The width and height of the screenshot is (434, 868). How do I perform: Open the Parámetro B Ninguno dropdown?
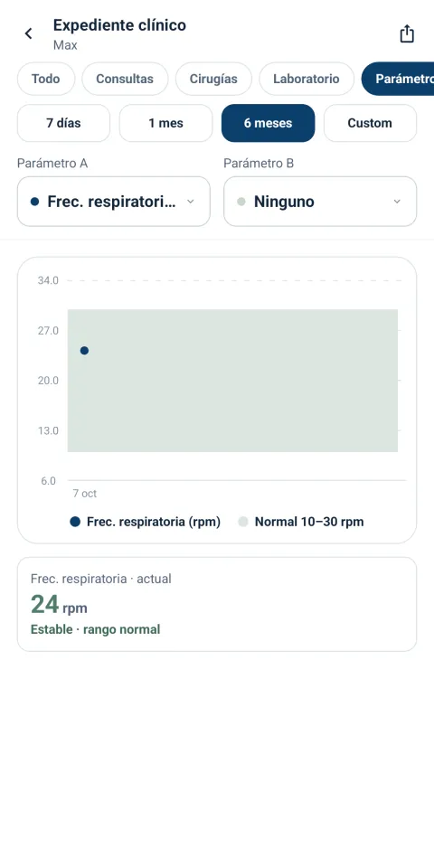tap(320, 202)
